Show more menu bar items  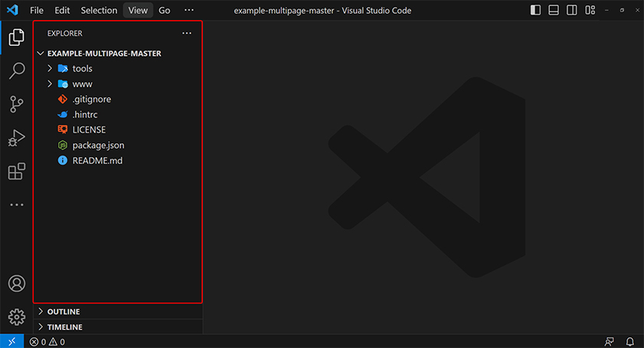click(189, 10)
